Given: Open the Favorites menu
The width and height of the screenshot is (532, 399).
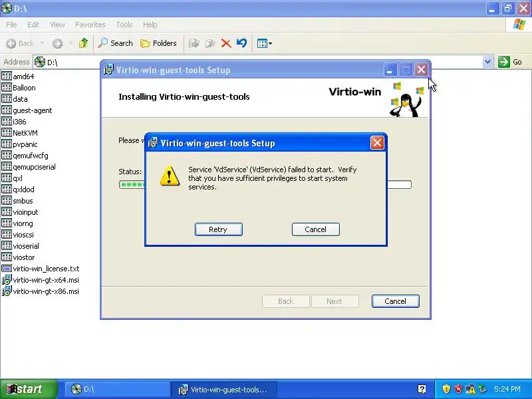Looking at the screenshot, I should (90, 25).
